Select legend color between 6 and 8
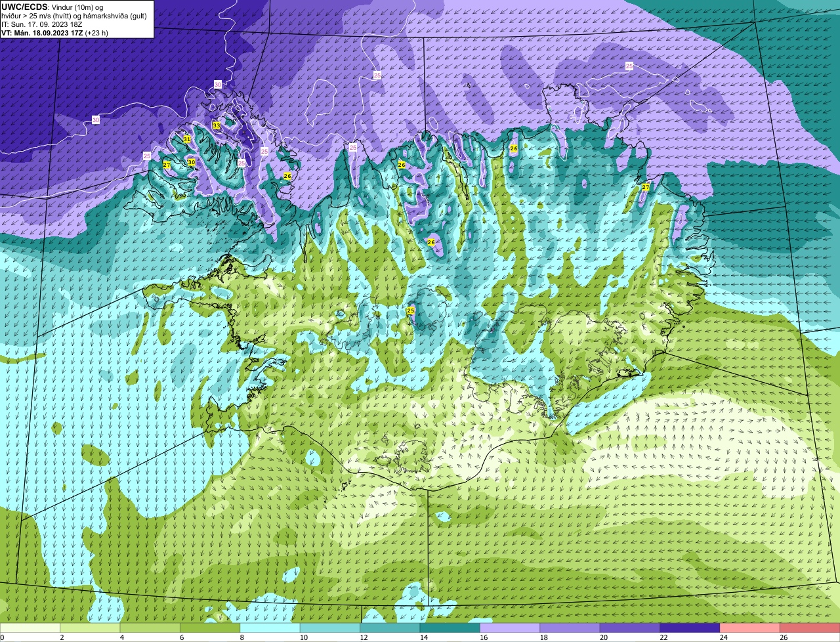 pyautogui.click(x=210, y=628)
